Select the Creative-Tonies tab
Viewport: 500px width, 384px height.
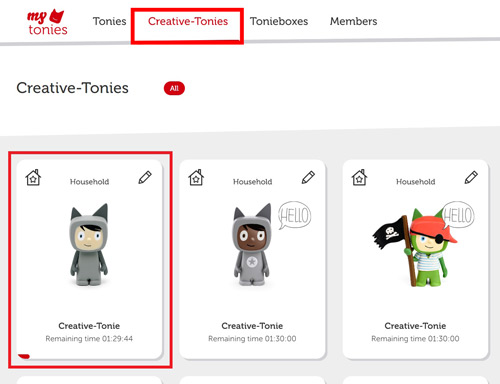click(188, 21)
